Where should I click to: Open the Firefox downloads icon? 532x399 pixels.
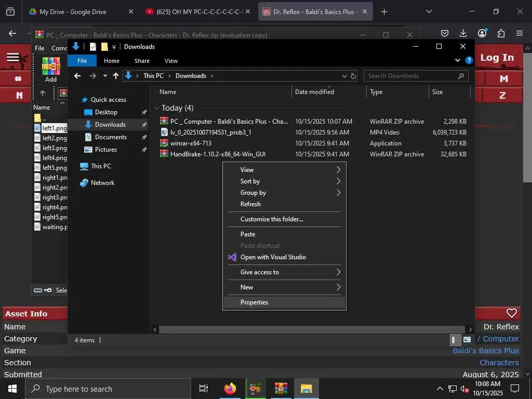tap(463, 33)
